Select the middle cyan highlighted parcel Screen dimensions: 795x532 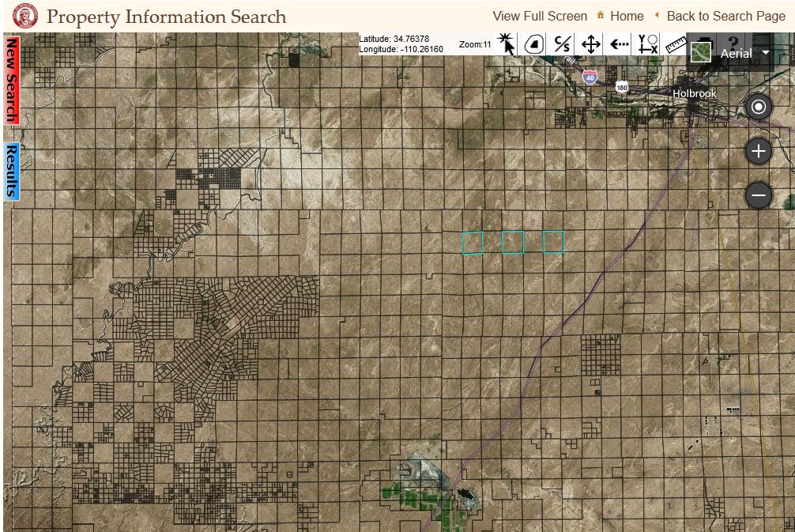(513, 242)
